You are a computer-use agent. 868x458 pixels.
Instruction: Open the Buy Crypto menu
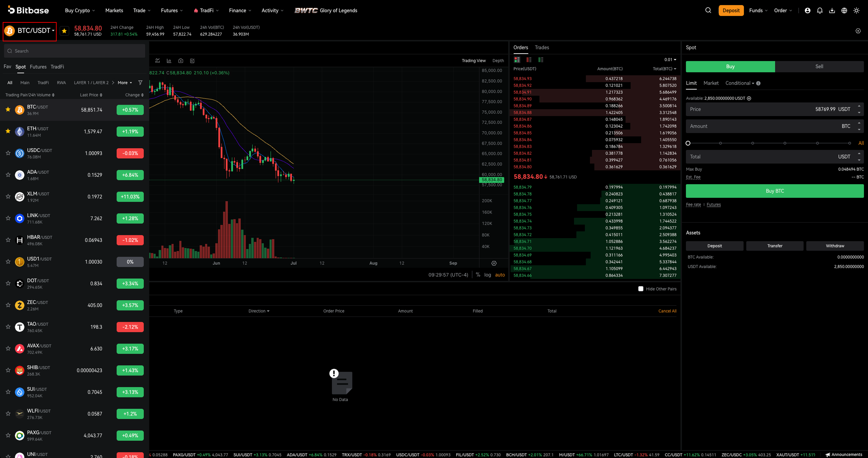point(80,11)
